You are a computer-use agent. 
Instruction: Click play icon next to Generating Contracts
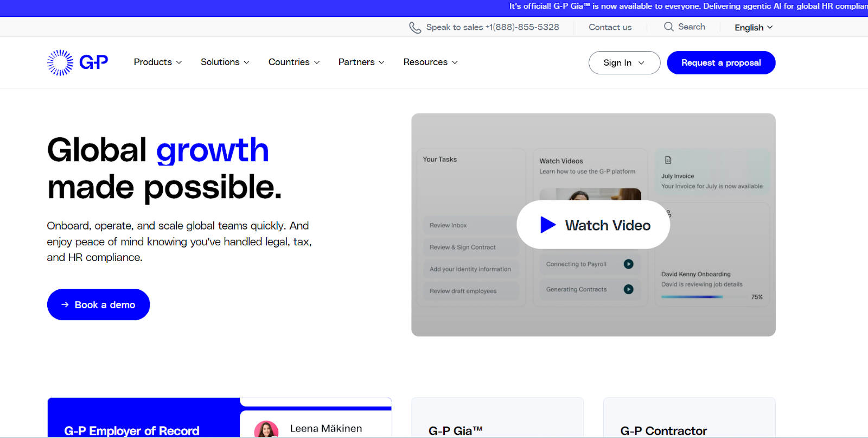(628, 289)
